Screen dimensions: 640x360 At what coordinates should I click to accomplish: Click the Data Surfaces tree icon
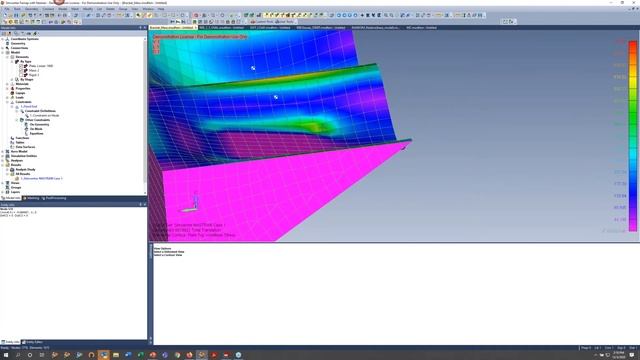pyautogui.click(x=12, y=147)
